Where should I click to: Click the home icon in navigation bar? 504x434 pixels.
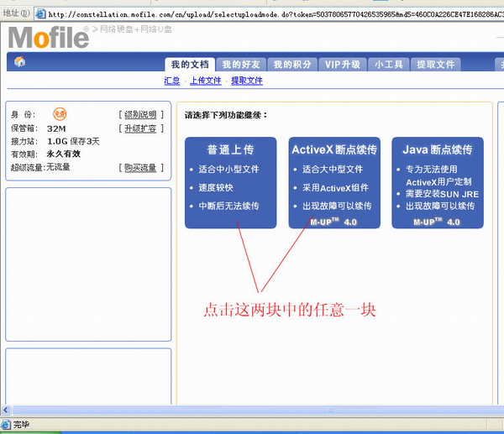pos(19,61)
